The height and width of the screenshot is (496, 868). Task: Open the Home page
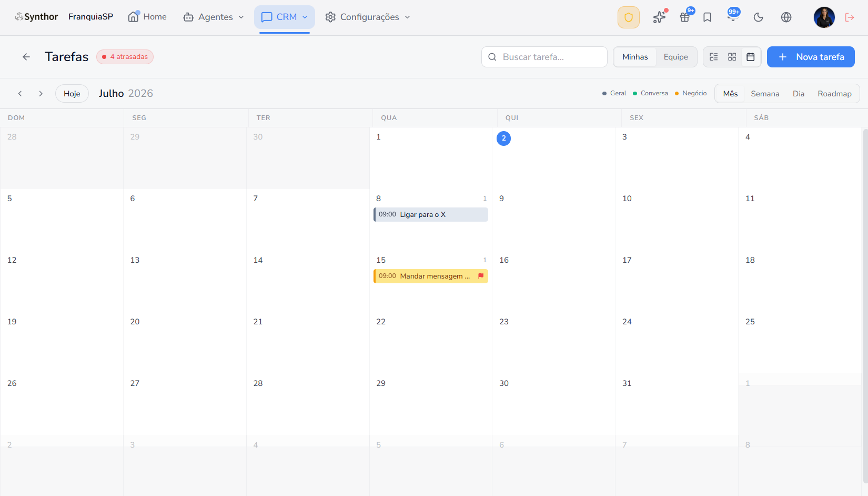tap(147, 17)
